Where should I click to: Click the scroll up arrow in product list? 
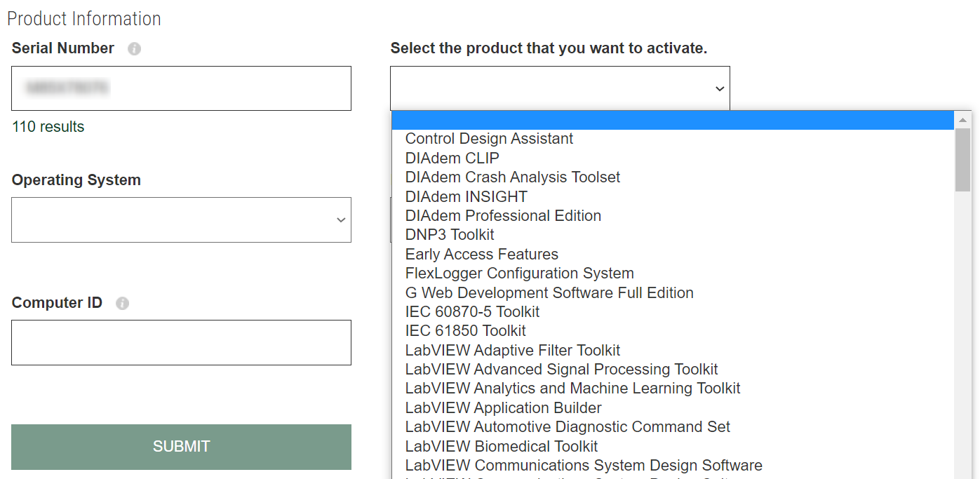coord(962,120)
